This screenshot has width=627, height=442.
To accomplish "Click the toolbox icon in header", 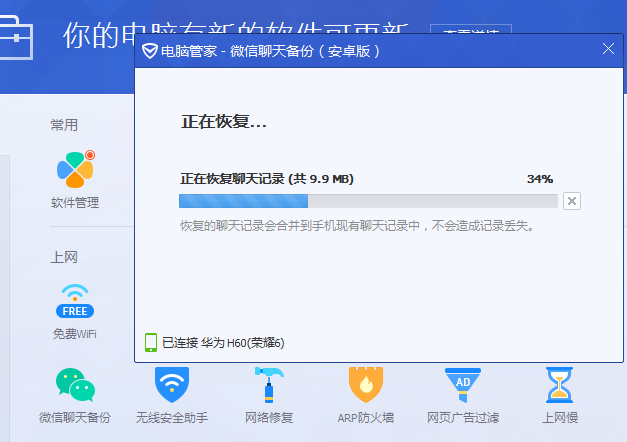I will pyautogui.click(x=15, y=38).
